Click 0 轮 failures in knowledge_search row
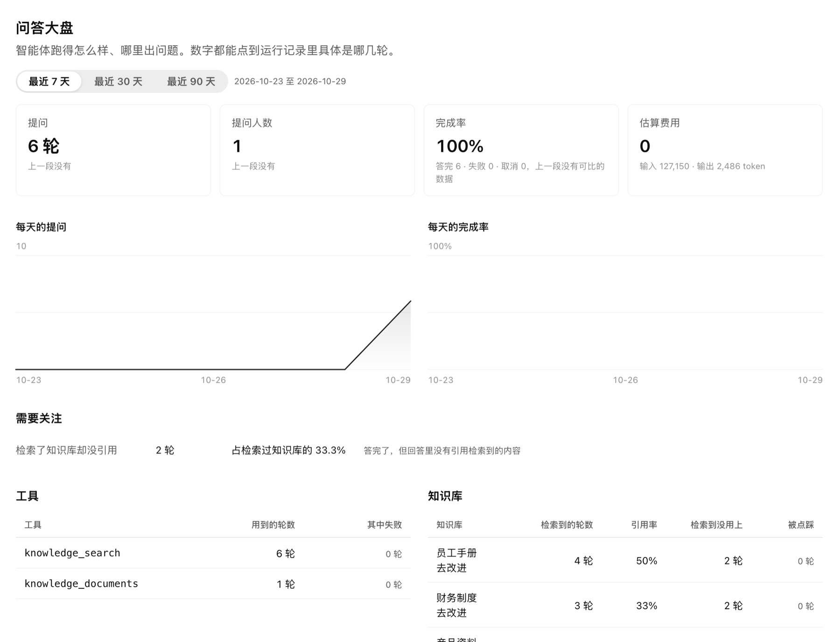The width and height of the screenshot is (840, 642). (393, 554)
